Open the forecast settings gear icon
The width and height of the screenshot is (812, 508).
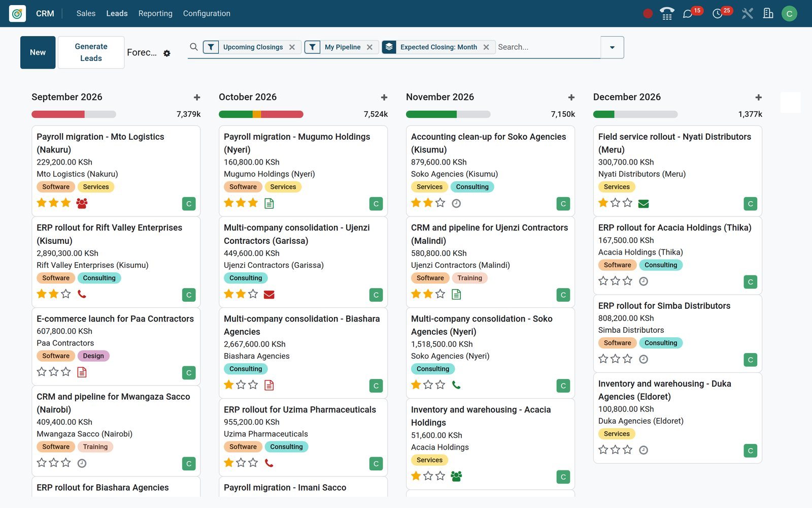(x=167, y=53)
